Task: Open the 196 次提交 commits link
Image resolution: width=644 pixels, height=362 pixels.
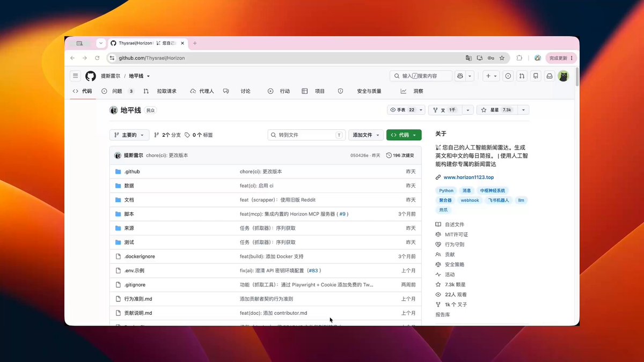Action: [400, 155]
